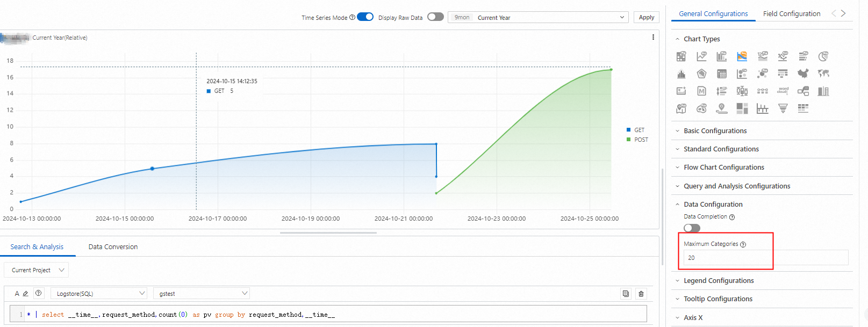This screenshot has width=868, height=327.
Task: Select the table Pro chart type
Action: click(x=681, y=56)
